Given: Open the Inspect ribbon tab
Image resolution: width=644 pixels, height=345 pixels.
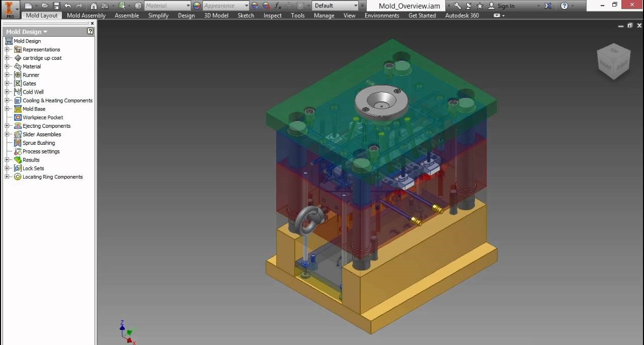Looking at the screenshot, I should pos(272,16).
